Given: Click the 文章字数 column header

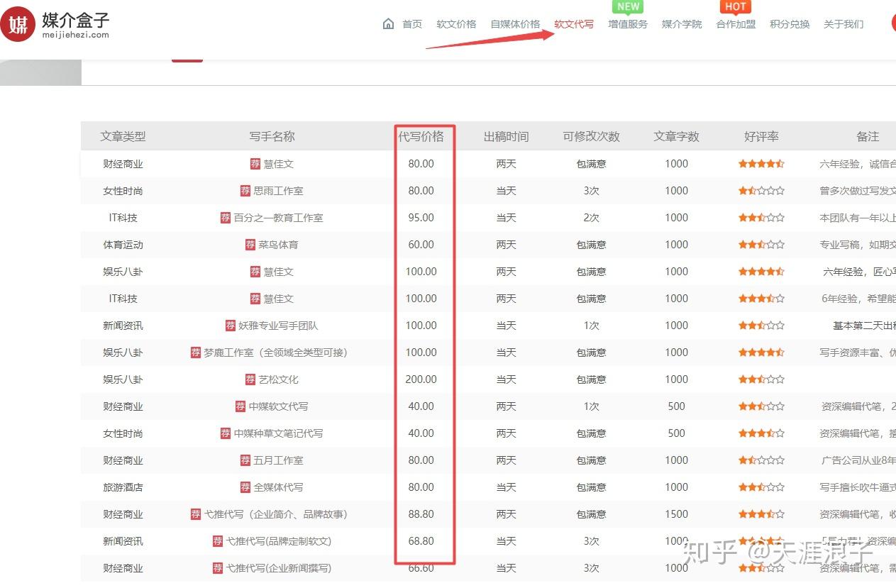Looking at the screenshot, I should [x=677, y=136].
